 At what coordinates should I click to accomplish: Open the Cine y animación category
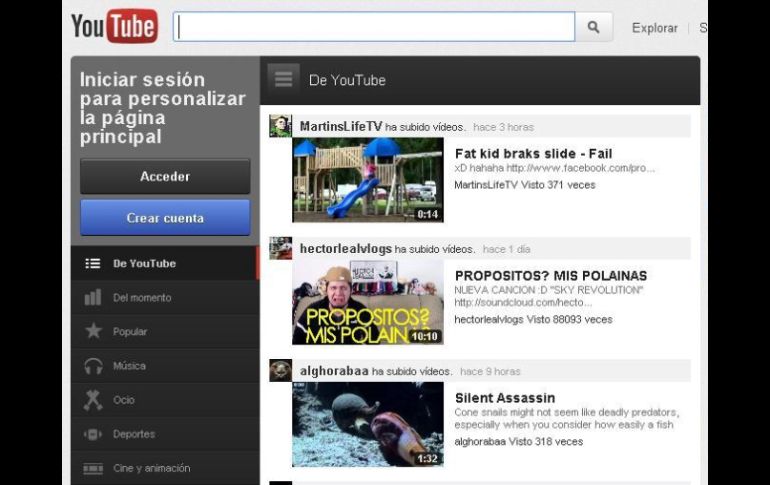click(165, 468)
